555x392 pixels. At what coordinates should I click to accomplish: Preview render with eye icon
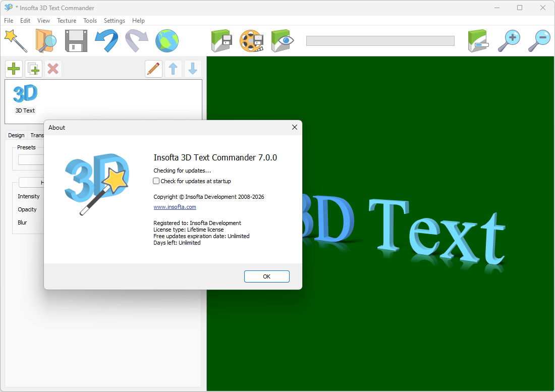tap(282, 41)
